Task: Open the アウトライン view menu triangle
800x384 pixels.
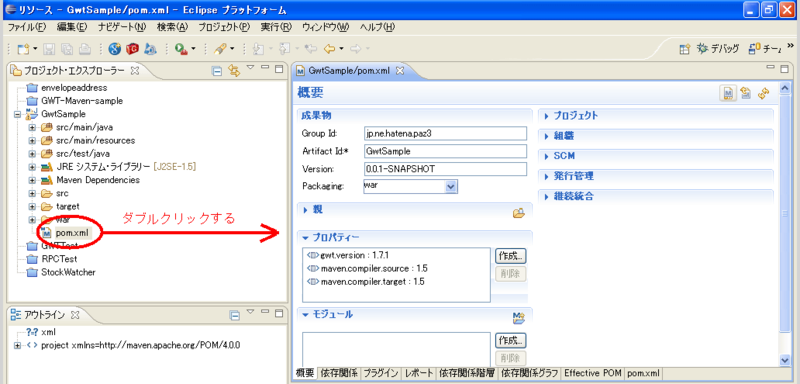Action: [250, 312]
